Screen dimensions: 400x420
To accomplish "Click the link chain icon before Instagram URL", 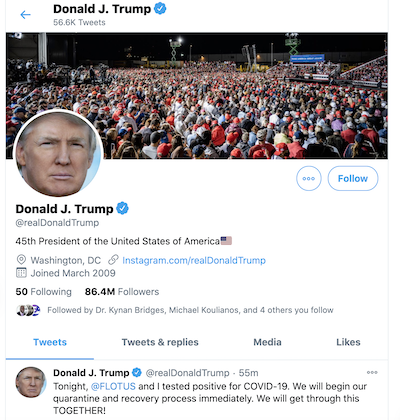I will (x=113, y=260).
